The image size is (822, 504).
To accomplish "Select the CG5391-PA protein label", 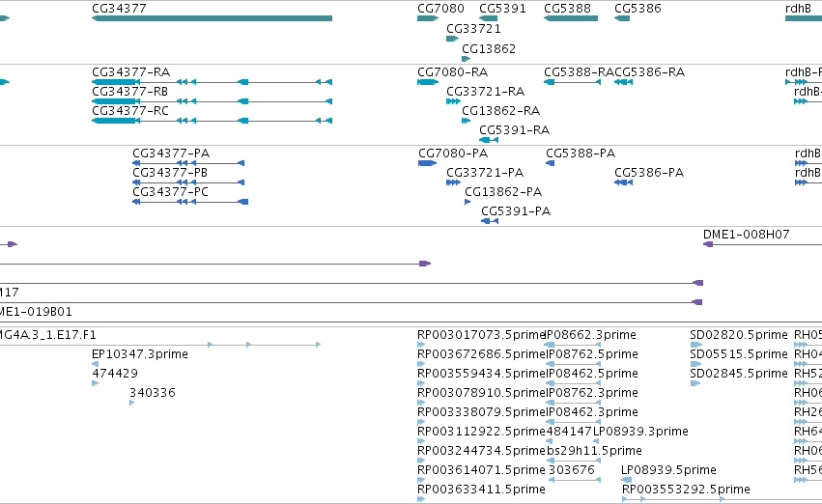I will coord(516,211).
